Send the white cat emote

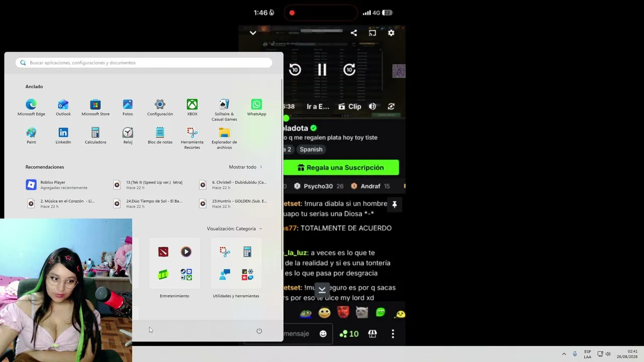click(x=362, y=313)
